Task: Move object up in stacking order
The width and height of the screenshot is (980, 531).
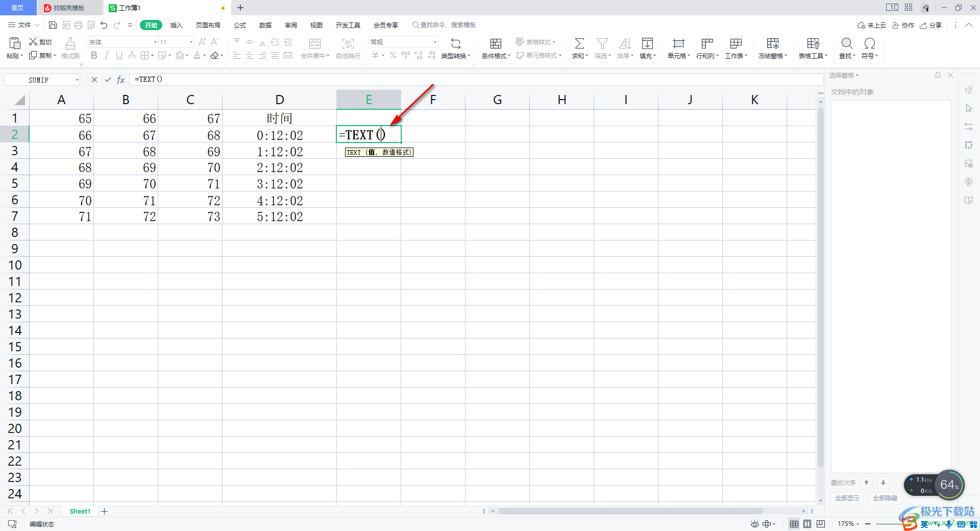Action: [867, 482]
